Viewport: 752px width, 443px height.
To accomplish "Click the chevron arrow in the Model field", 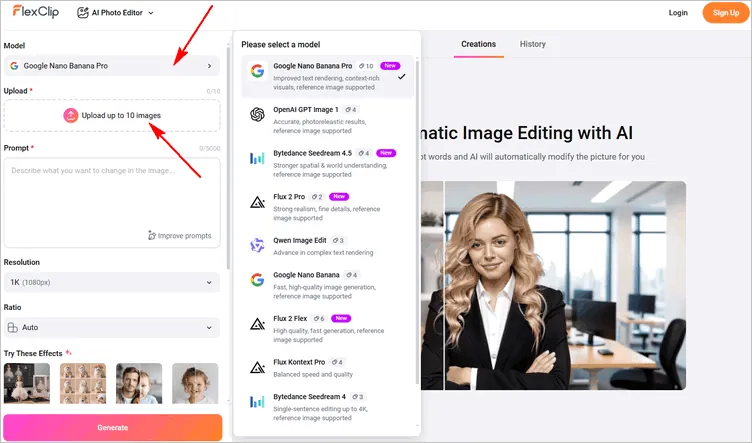I will (210, 66).
